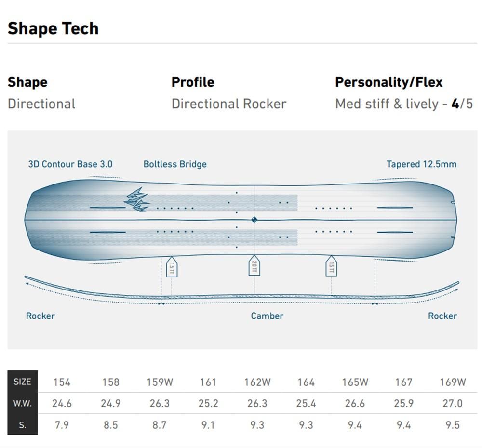
Task: Select the 3D Contour Base 3.0 label
Action: click(x=70, y=164)
